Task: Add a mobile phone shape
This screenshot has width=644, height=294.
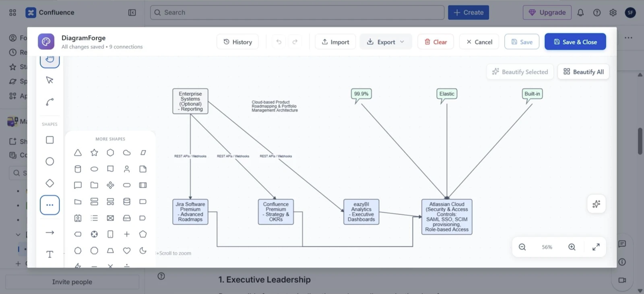Action: click(x=110, y=234)
